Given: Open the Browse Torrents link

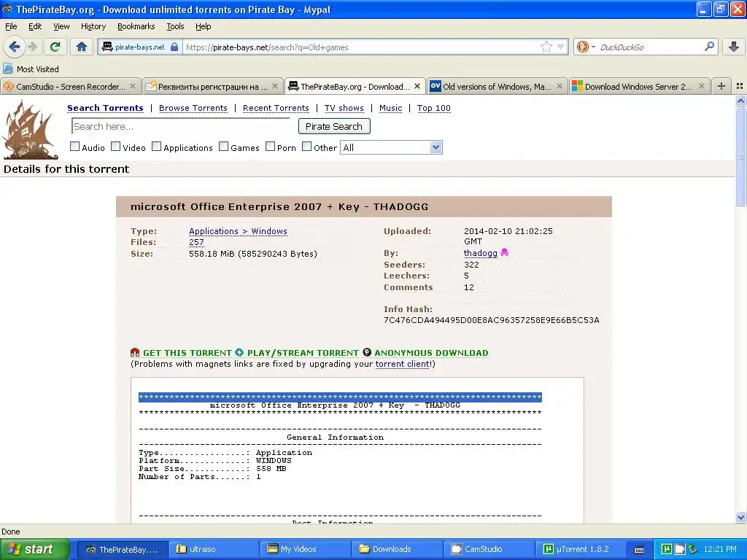Looking at the screenshot, I should pos(193,108).
